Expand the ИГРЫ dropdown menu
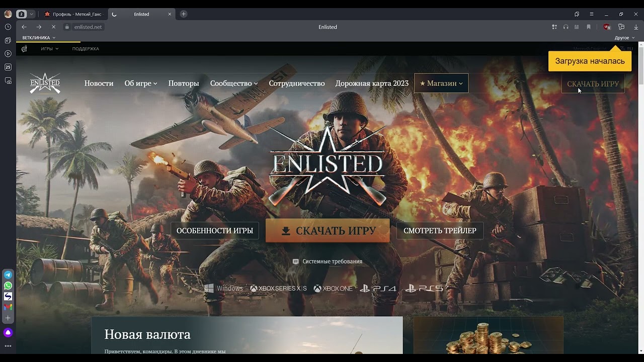644x362 pixels. [50, 49]
